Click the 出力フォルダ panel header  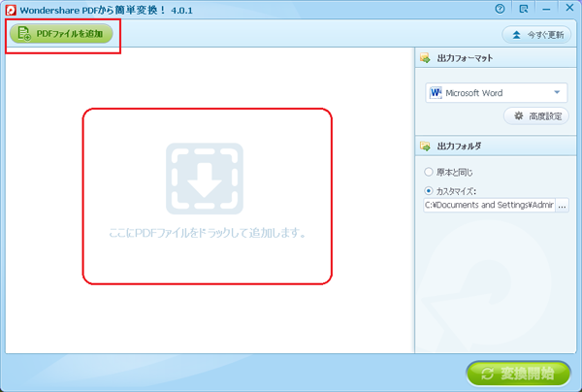click(496, 146)
